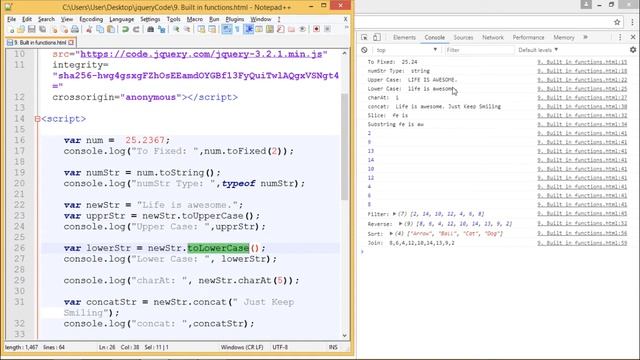Viewport: 640px width, 360px height.
Task: Click the Zoom In toolbar icon
Action: [x=176, y=29]
